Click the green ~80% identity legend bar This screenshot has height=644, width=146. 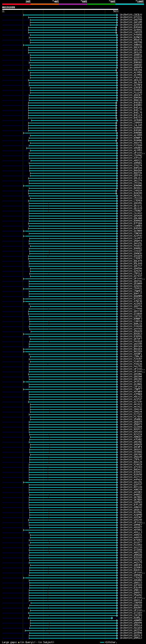coord(101,4)
